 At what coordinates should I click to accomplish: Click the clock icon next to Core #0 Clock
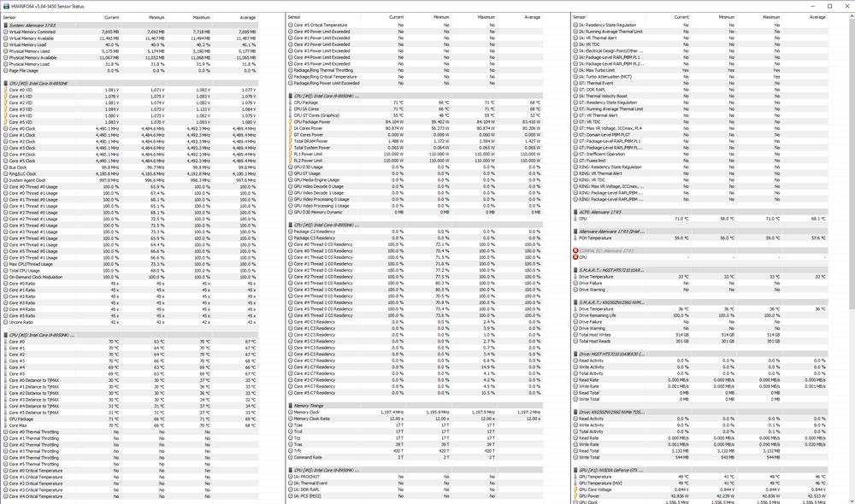coord(5,129)
